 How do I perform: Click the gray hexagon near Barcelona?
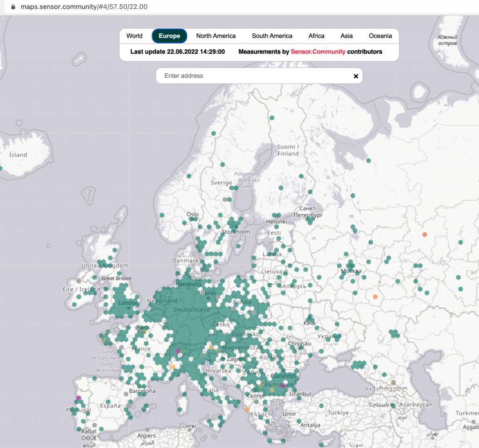(126, 394)
